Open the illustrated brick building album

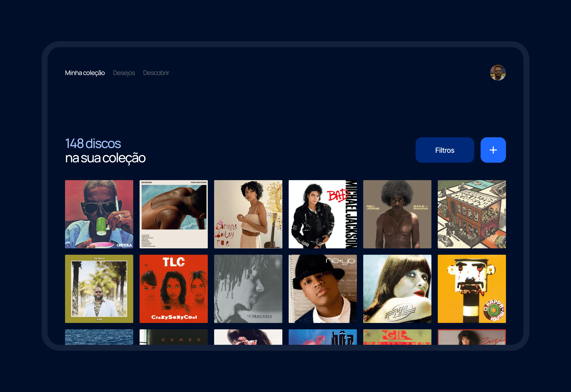point(471,214)
